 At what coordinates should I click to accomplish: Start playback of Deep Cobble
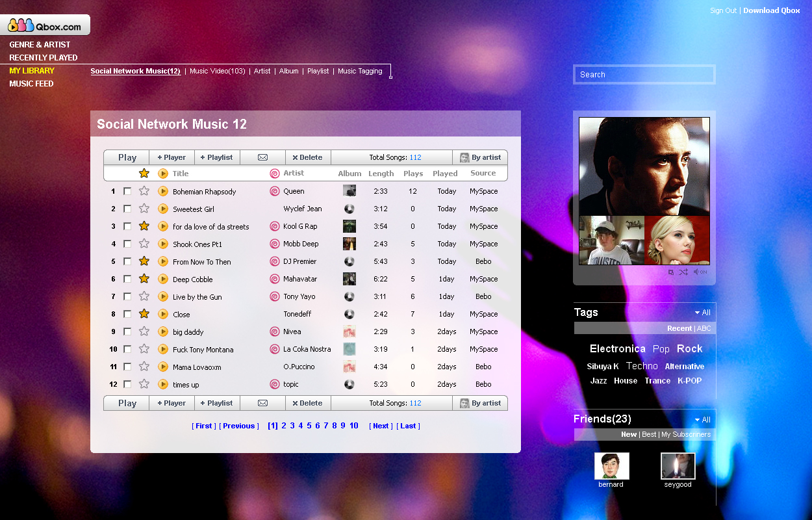(x=163, y=279)
